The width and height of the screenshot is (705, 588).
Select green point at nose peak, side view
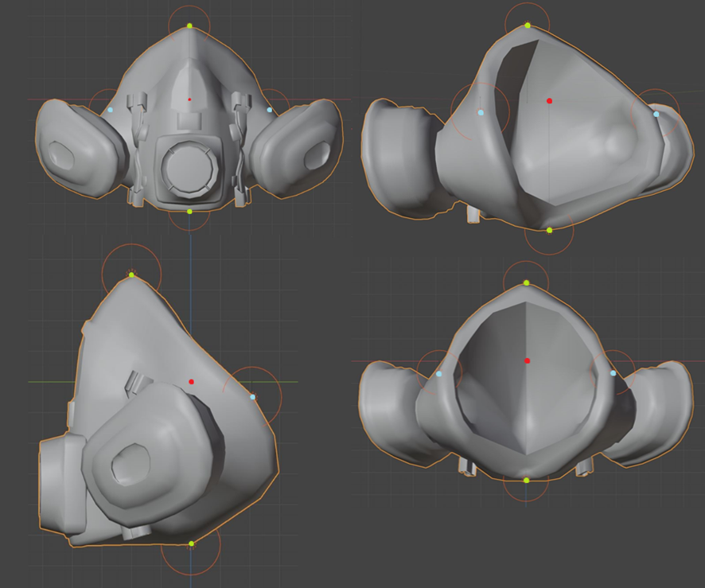[x=132, y=275]
